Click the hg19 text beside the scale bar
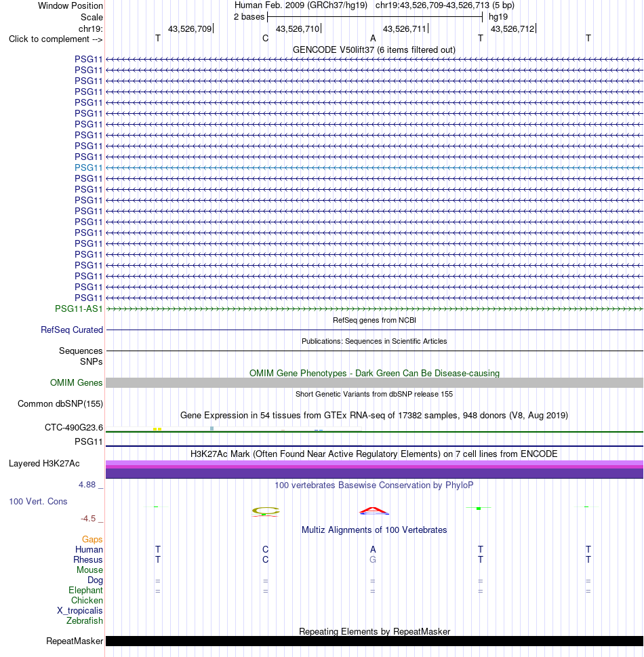644x657 pixels. coord(498,17)
